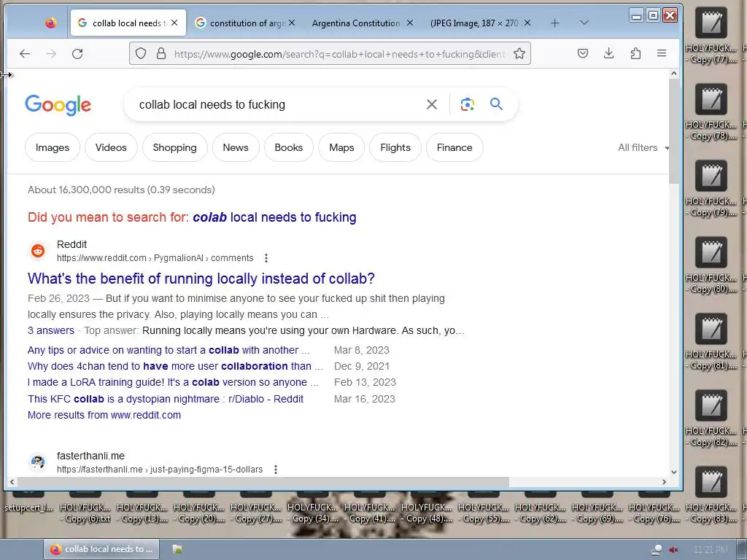Close the JPEG Image tab
The height and width of the screenshot is (560, 747).
coord(527,23)
